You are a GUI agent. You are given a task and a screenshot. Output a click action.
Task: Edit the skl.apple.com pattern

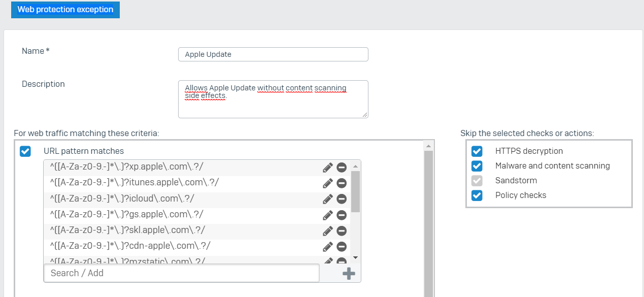(x=328, y=230)
